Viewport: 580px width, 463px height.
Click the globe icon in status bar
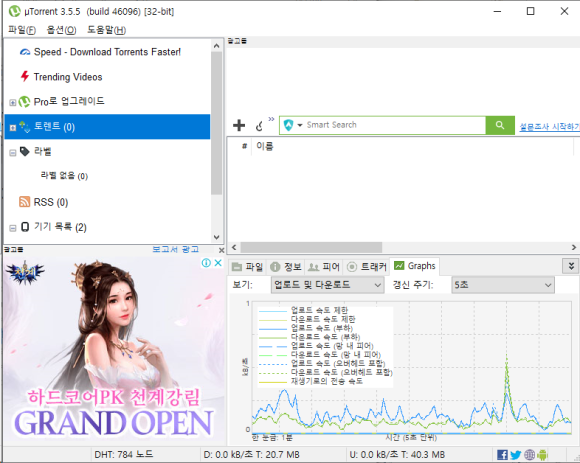tap(529, 454)
